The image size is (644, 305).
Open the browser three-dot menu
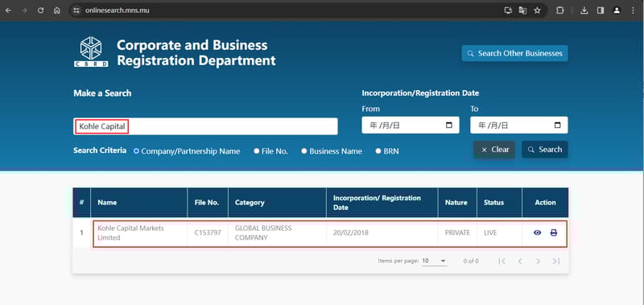[x=633, y=10]
